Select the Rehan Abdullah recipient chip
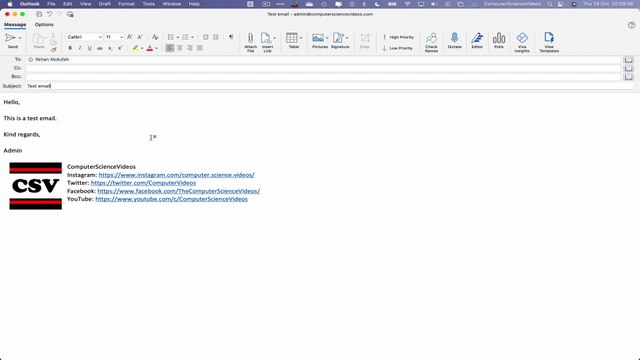The image size is (640, 360). [49, 60]
